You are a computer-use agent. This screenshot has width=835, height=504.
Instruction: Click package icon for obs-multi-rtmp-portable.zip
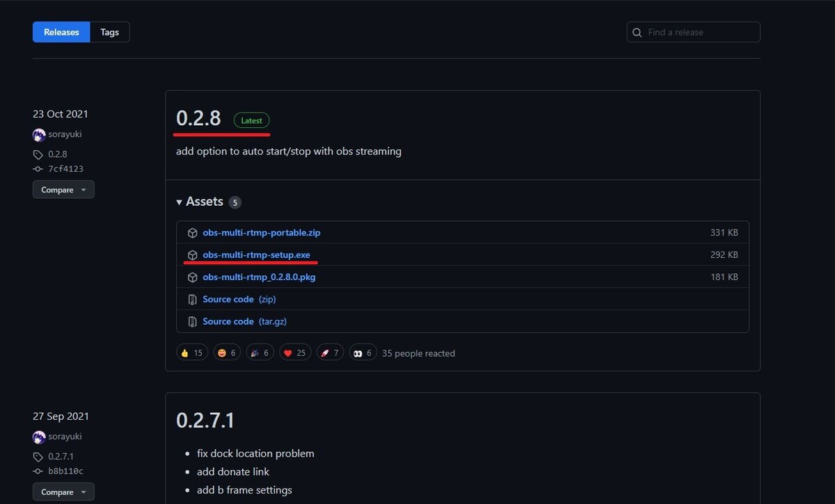coord(193,233)
